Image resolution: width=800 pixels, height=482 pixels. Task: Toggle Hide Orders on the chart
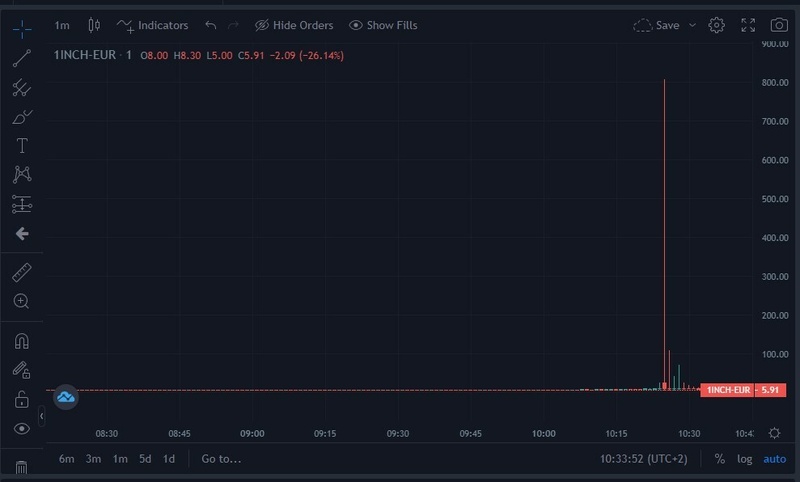(x=294, y=26)
